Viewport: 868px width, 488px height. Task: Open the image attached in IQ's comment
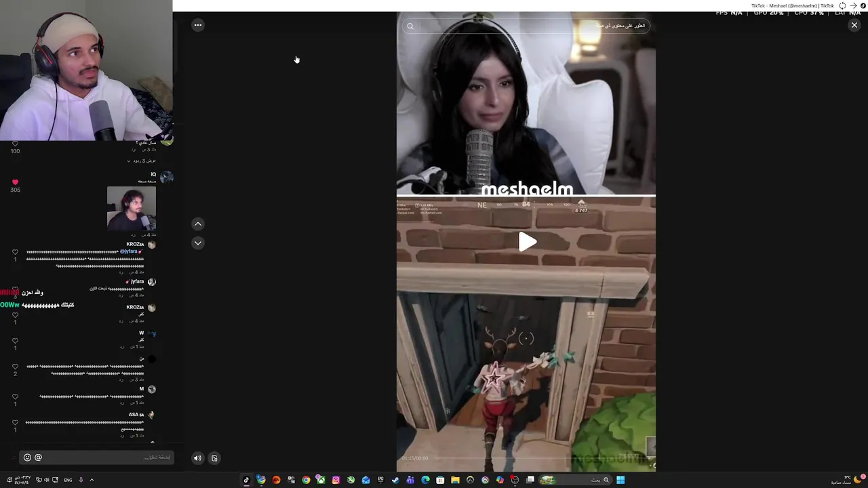click(x=132, y=208)
